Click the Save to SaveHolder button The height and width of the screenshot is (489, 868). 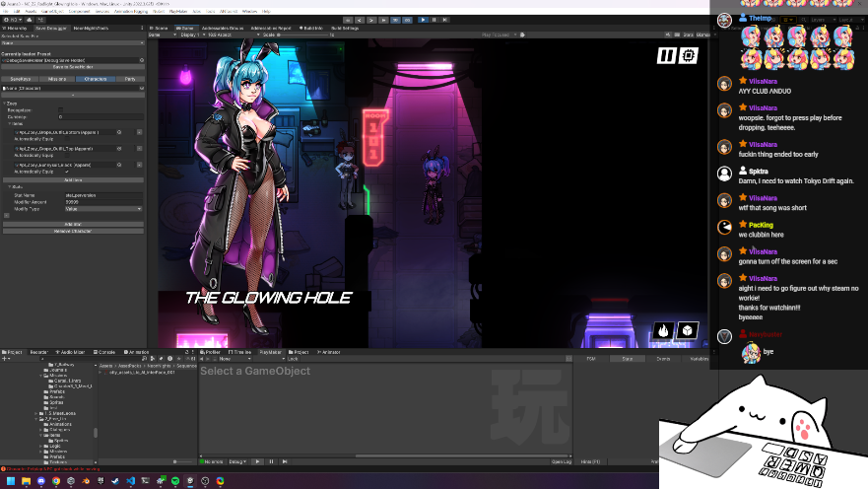pyautogui.click(x=72, y=67)
